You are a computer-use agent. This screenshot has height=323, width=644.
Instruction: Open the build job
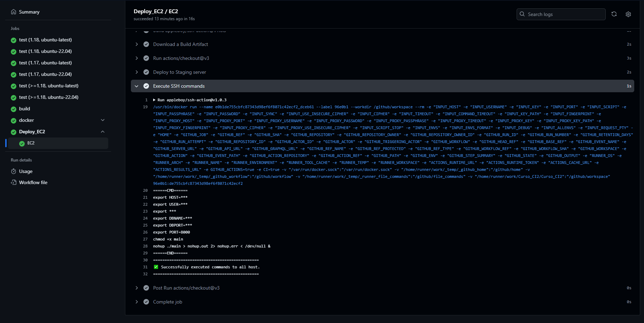[x=24, y=109]
